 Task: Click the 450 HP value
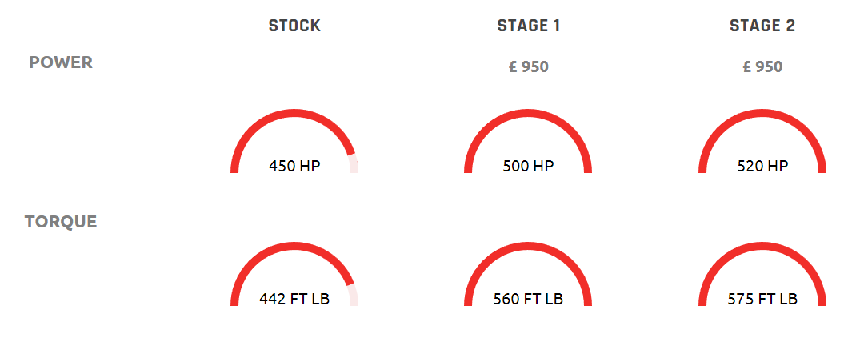tap(294, 166)
